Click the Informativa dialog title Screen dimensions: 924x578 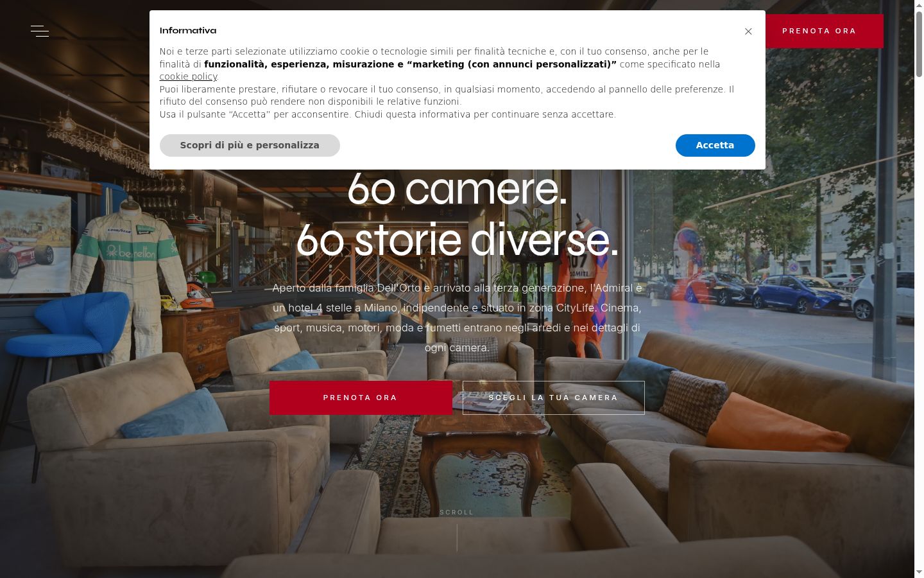coord(188,31)
